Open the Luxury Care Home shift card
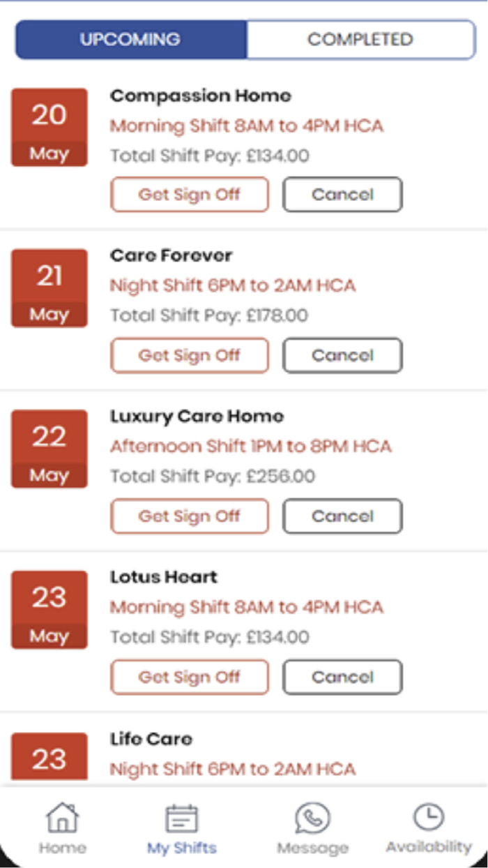Viewport: 488px width, 868px height. (196, 417)
